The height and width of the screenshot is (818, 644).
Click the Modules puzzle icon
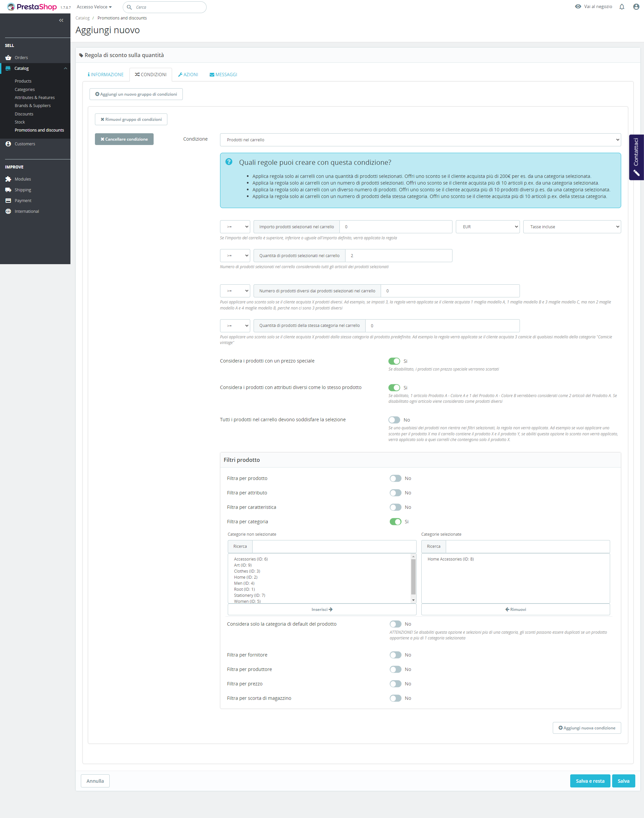(8, 179)
